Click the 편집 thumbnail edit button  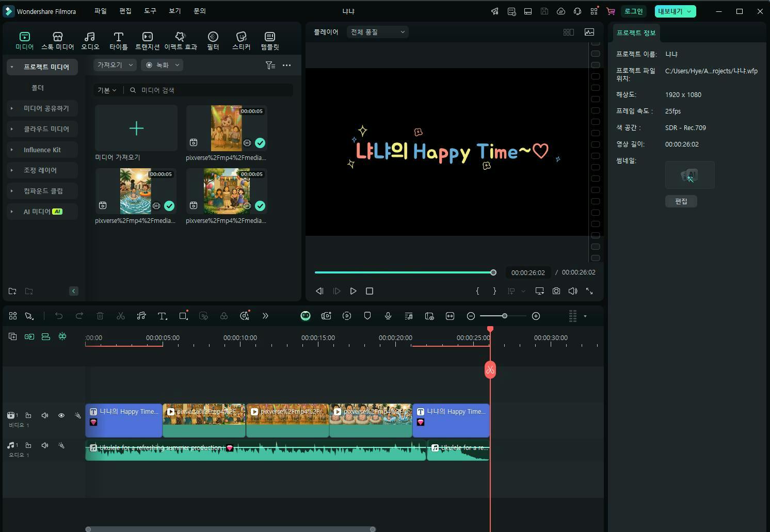point(681,201)
